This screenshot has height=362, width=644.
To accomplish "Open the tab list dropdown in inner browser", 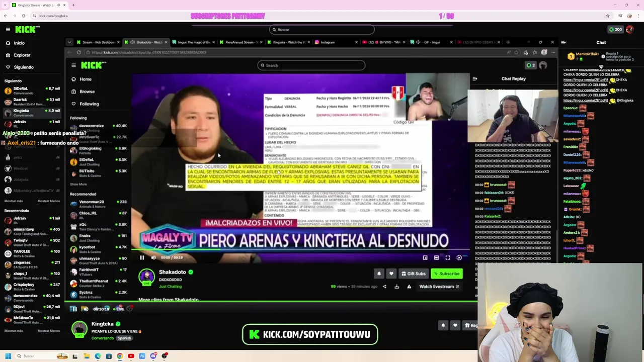I will (70, 42).
